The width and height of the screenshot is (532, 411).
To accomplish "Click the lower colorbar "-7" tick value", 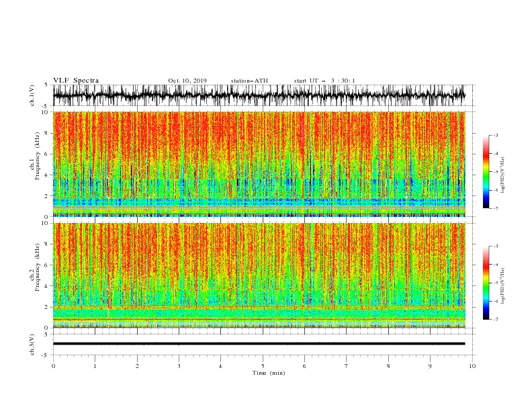I will point(496,320).
